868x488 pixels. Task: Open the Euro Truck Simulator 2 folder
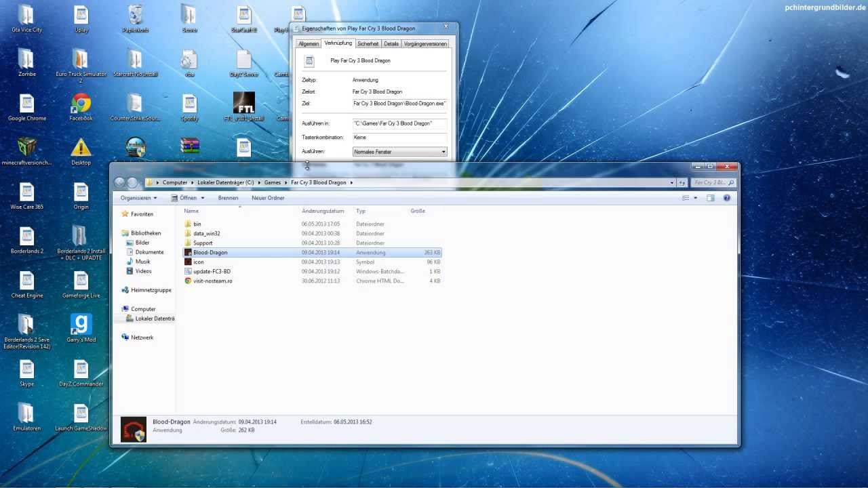[81, 66]
